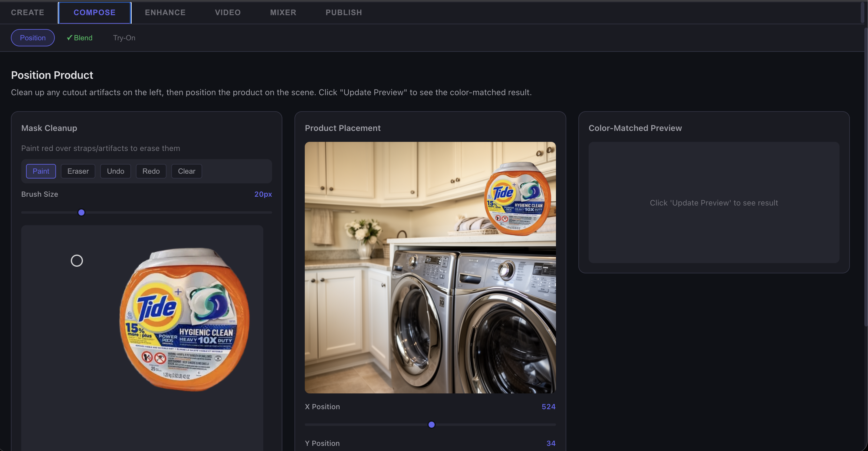Click the Brush Size slider handle

(x=81, y=212)
